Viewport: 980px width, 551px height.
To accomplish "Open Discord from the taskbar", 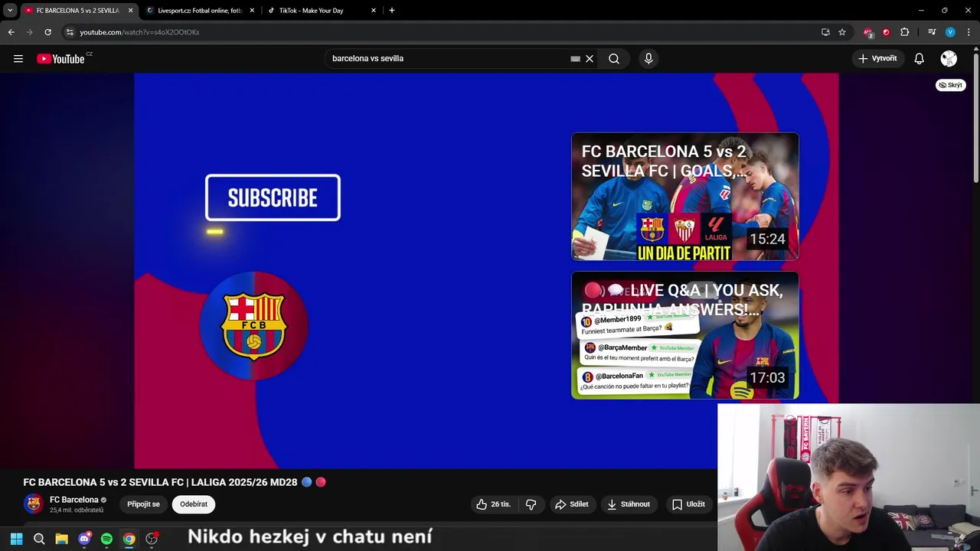I will click(84, 539).
